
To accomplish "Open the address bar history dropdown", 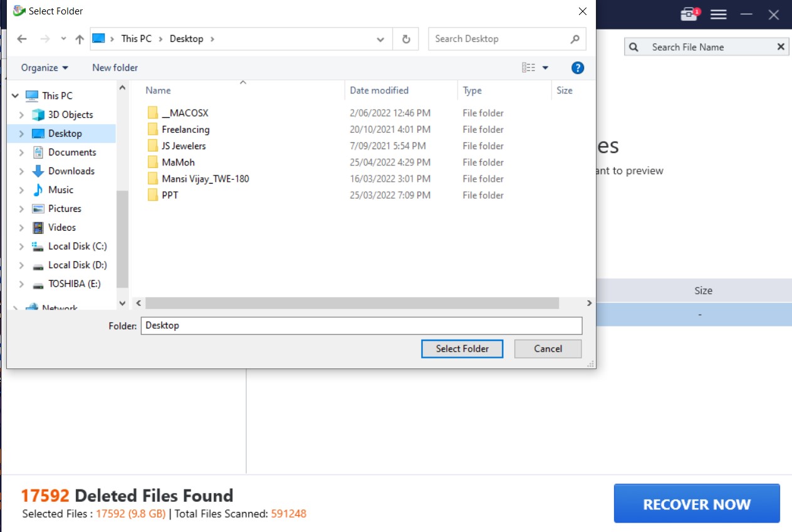I will [380, 39].
